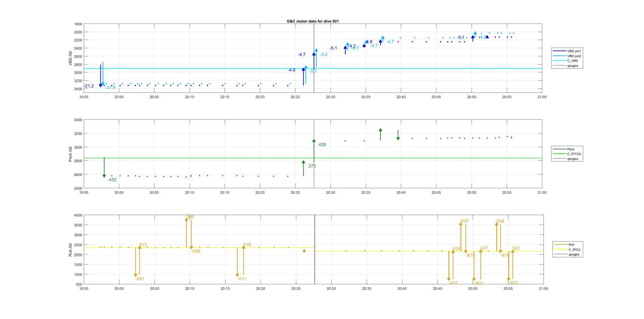Click the '1800' tick on VBD y-axis
The width and height of the screenshot is (644, 319).
78,24
